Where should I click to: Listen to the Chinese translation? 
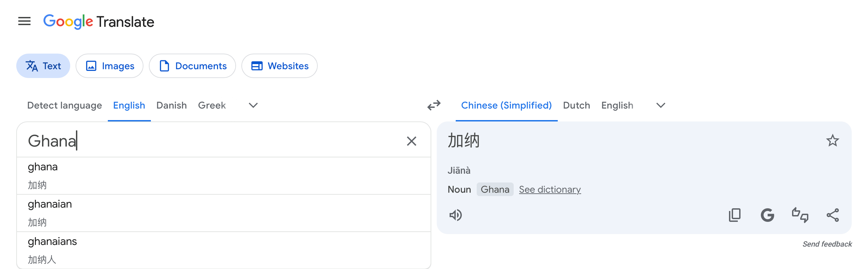tap(456, 215)
